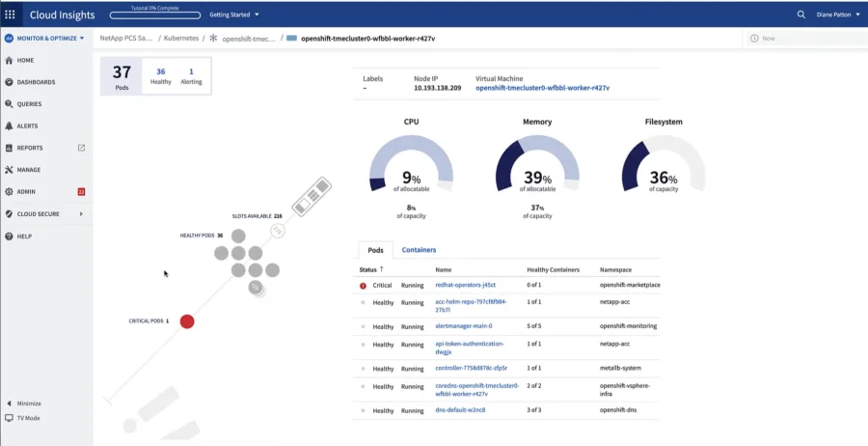Click the Tutorial 0% Complete progress bar
Screen dimensions: 868x446
click(x=154, y=14)
